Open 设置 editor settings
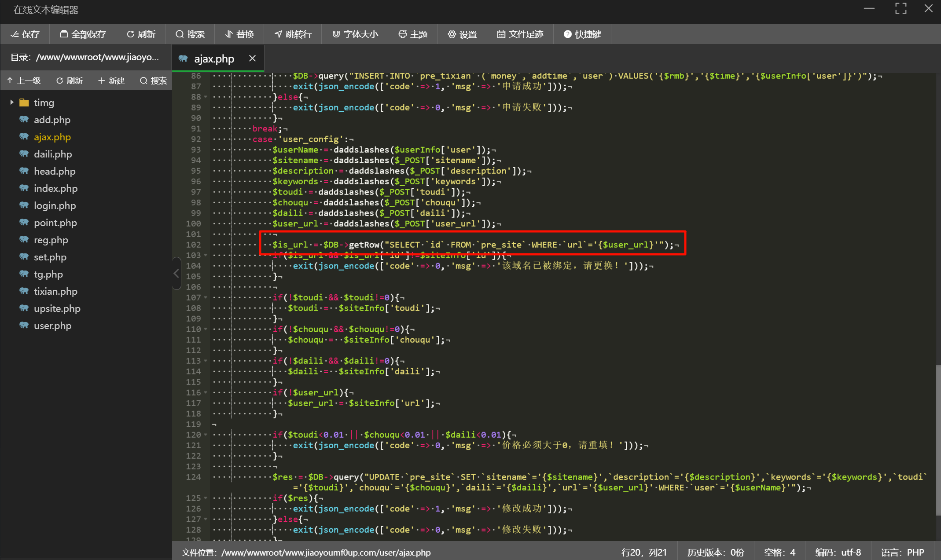Screen dimensions: 941x560 click(x=462, y=34)
